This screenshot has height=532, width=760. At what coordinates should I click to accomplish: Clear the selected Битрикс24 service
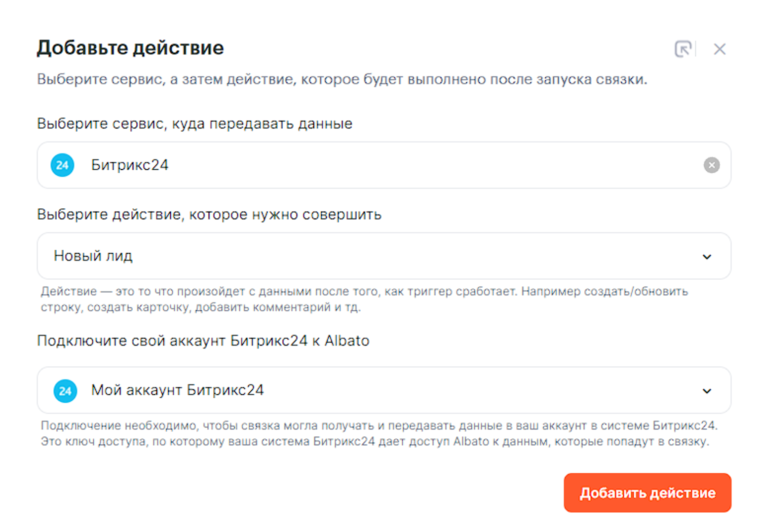pos(711,165)
